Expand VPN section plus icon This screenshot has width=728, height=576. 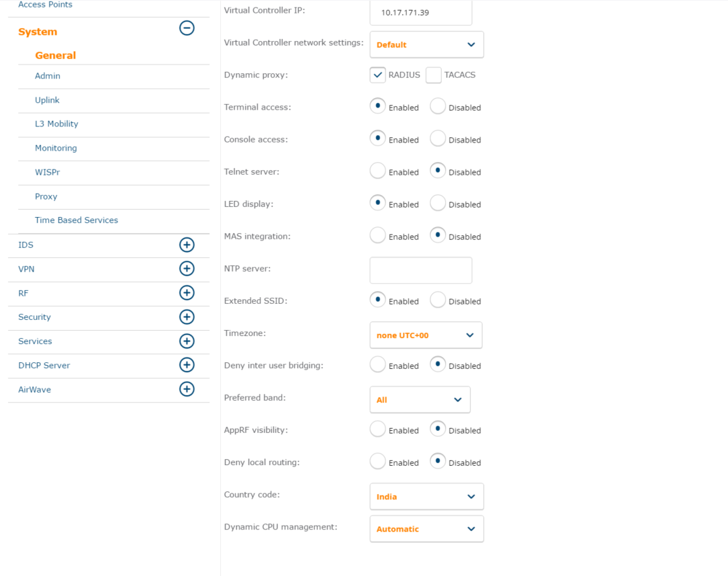[187, 269]
